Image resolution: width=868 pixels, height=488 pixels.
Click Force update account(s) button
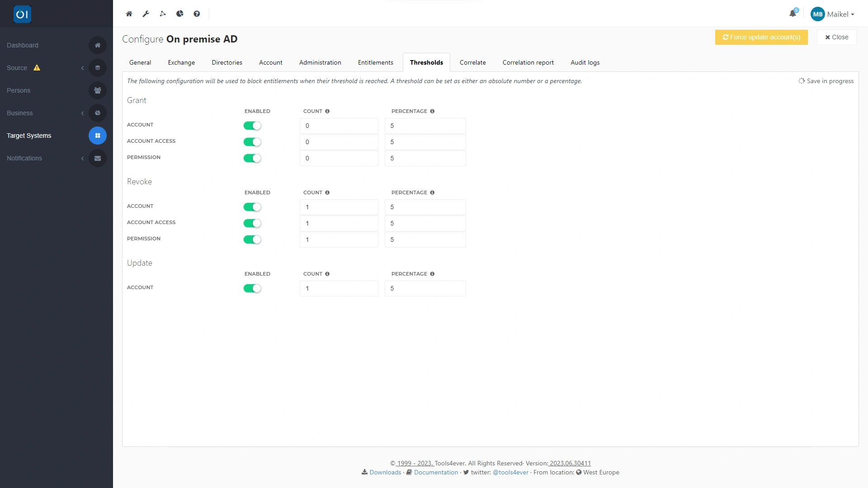761,37
